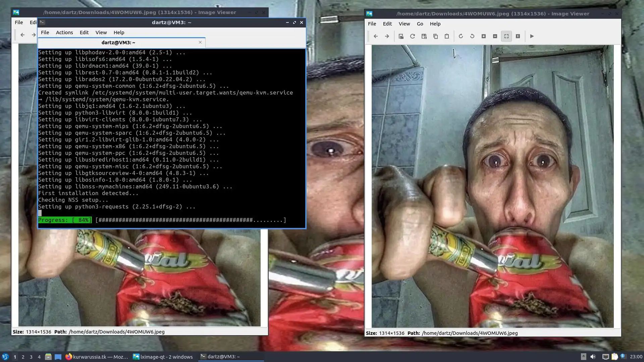Expand the terminal Help menu
The width and height of the screenshot is (644, 362).
coord(119,33)
